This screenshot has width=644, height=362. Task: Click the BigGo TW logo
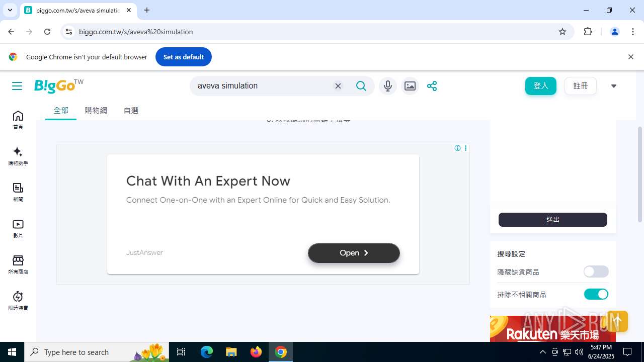[x=59, y=85]
